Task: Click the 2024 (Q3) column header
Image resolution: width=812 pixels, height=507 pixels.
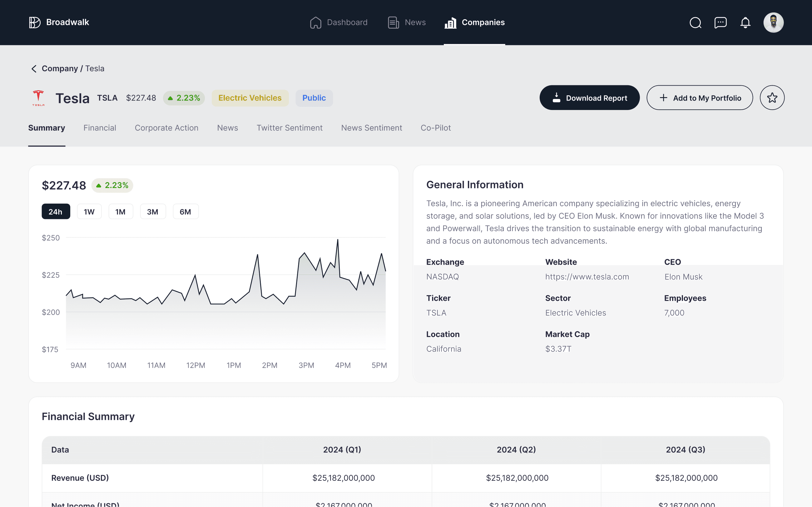Action: (686, 450)
